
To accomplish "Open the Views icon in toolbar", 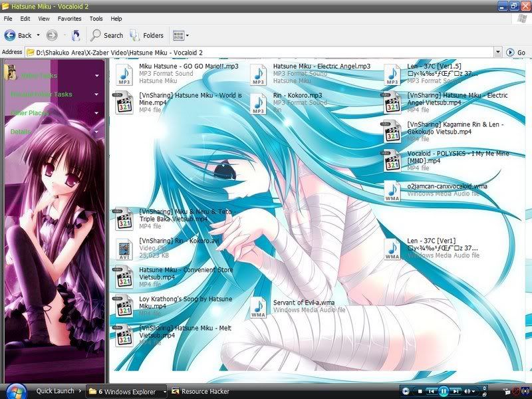I will point(178,35).
